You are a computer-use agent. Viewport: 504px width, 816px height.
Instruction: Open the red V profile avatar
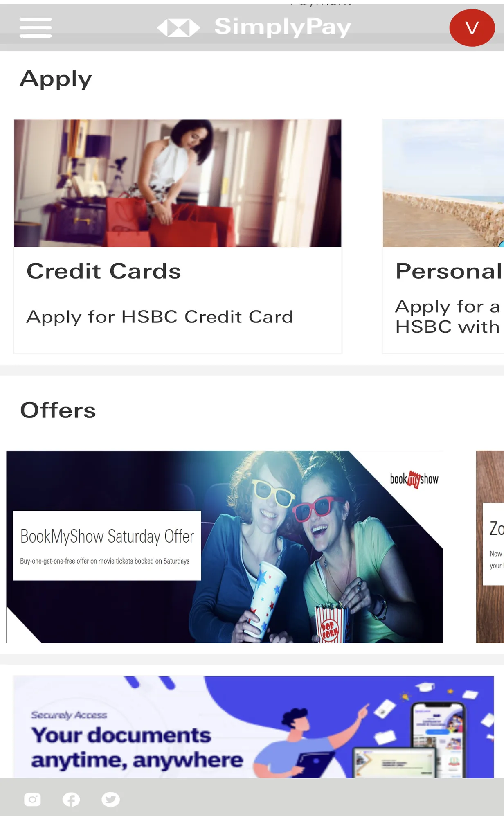coord(472,28)
